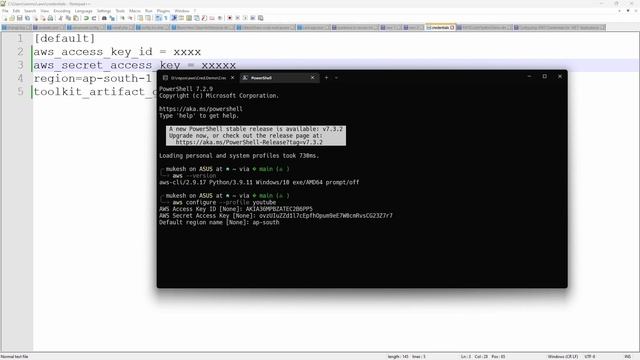Viewport: 640px width, 360px height.
Task: Click the Open file icon in Notepad++ toolbar
Action: pos(12,18)
